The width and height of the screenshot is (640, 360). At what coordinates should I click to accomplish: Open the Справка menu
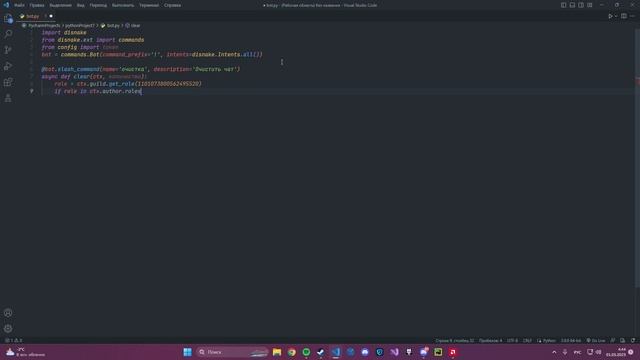click(172, 5)
